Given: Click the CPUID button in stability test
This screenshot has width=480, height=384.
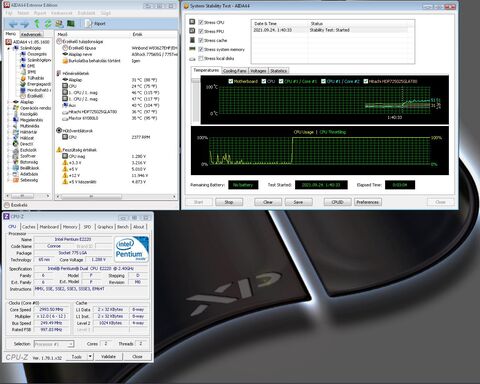Looking at the screenshot, I should click(337, 202).
